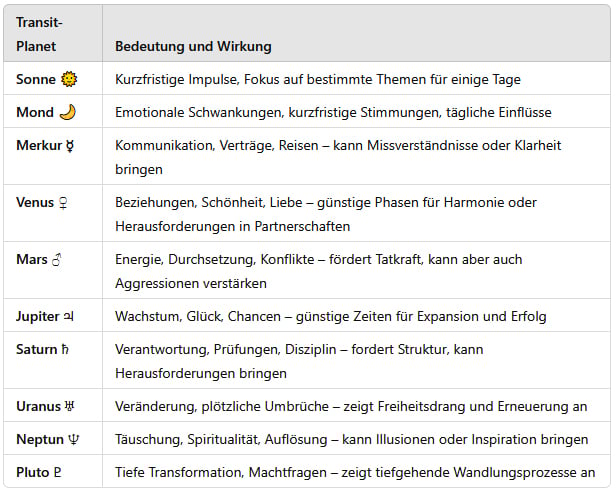616x495 pixels.
Task: Click the Pluto text about Tiefe Transformation
Action: [355, 472]
